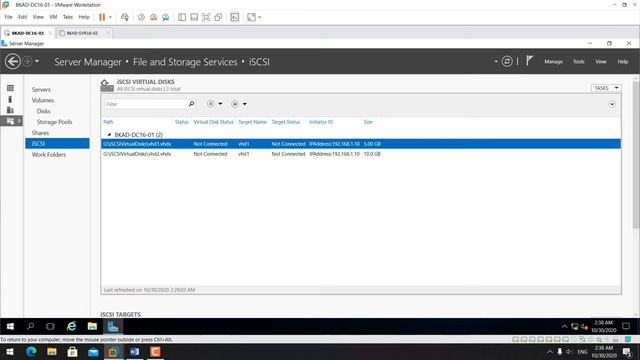Open the stretch guest options arrow
The image size is (640, 360).
coord(260,17)
